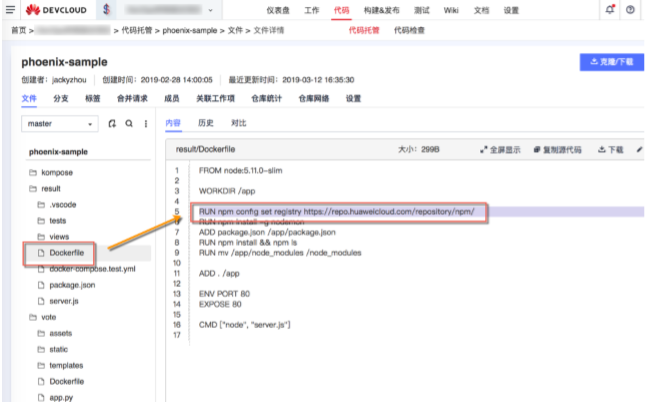The image size is (647, 402).
Task: Open the 测试 menu item
Action: click(422, 10)
